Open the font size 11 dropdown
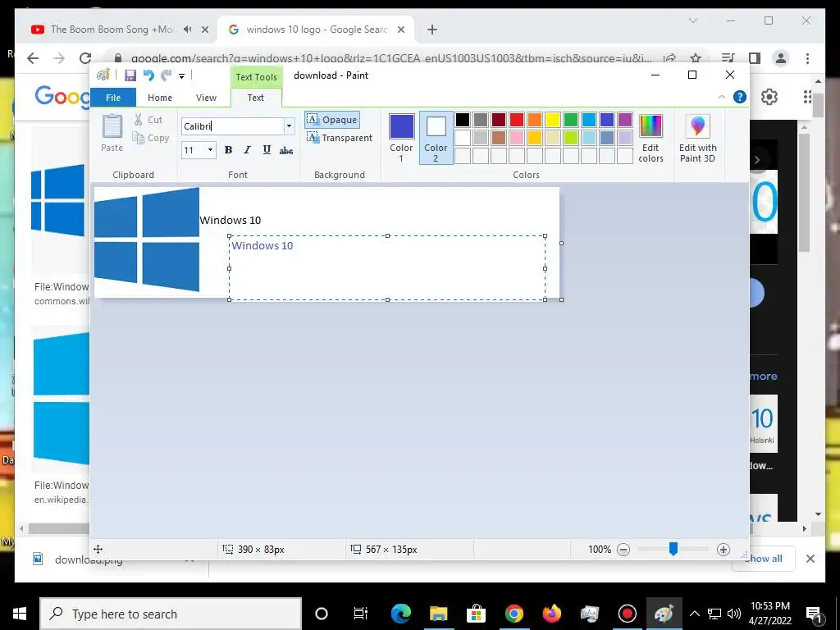The width and height of the screenshot is (840, 630). click(x=210, y=150)
